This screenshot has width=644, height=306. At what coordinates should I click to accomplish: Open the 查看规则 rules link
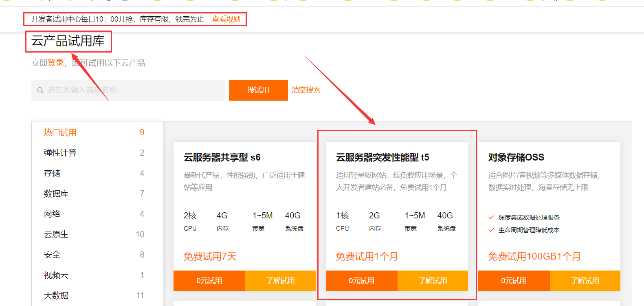(x=226, y=19)
